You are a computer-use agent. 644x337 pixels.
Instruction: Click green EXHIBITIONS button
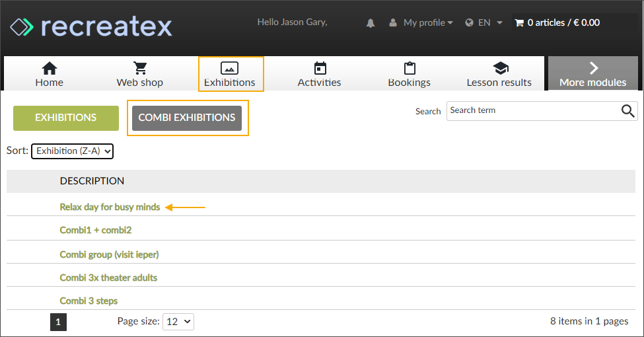coord(65,118)
